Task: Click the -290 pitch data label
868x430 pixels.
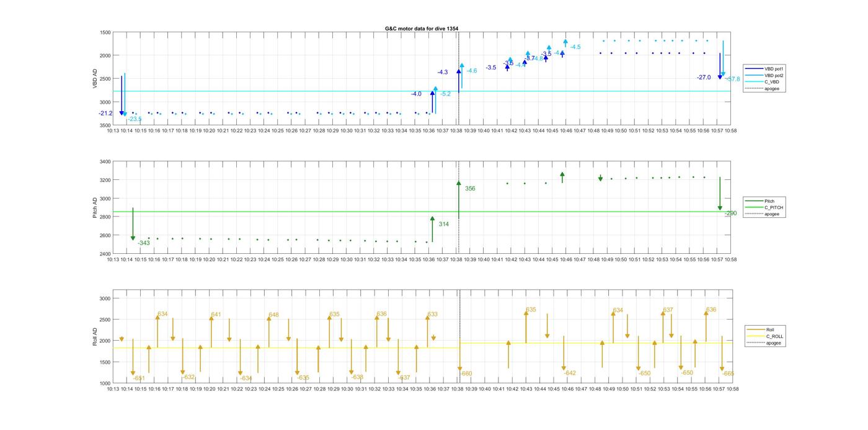Action: (x=730, y=213)
